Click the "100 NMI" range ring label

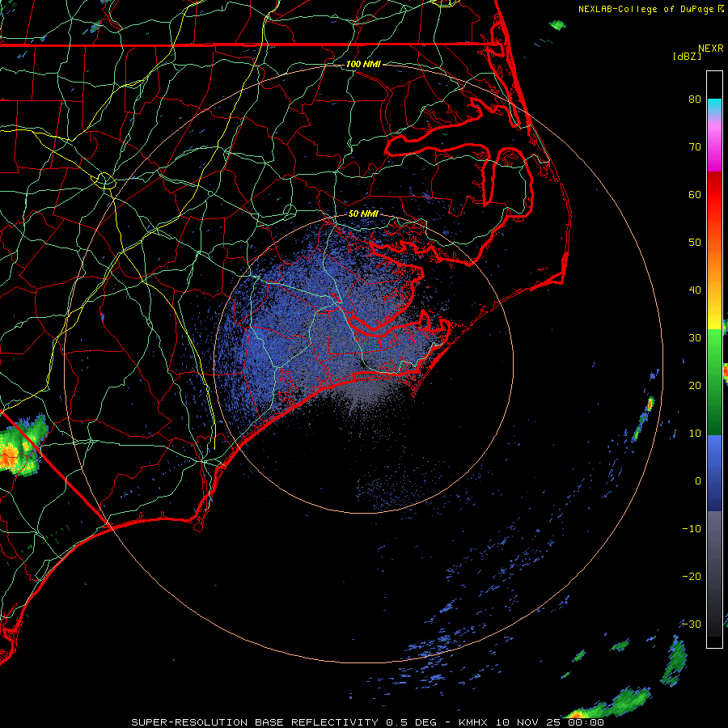[363, 64]
